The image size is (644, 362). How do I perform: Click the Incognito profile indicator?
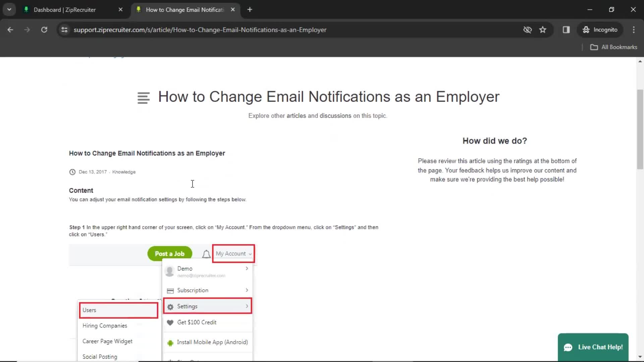[600, 30]
